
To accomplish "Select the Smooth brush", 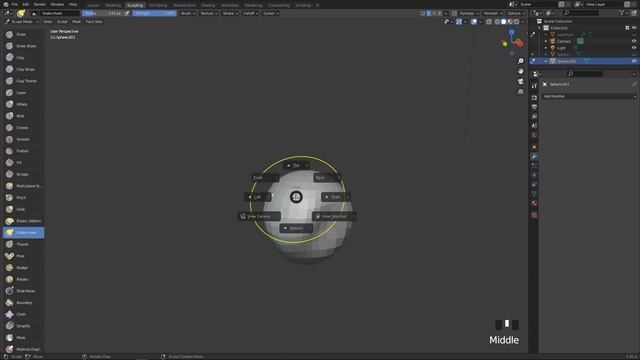I will (23, 139).
